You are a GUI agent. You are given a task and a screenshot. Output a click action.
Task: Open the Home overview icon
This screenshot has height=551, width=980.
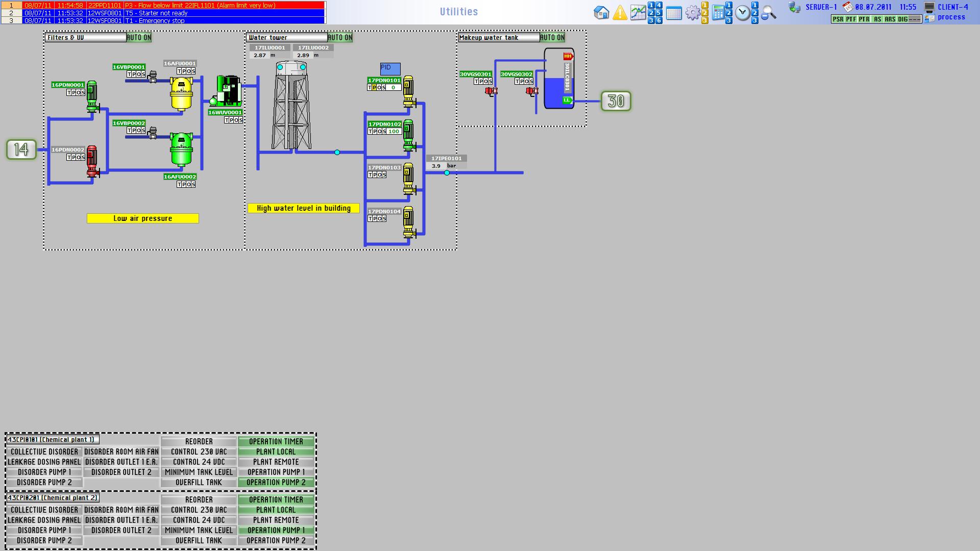click(601, 13)
